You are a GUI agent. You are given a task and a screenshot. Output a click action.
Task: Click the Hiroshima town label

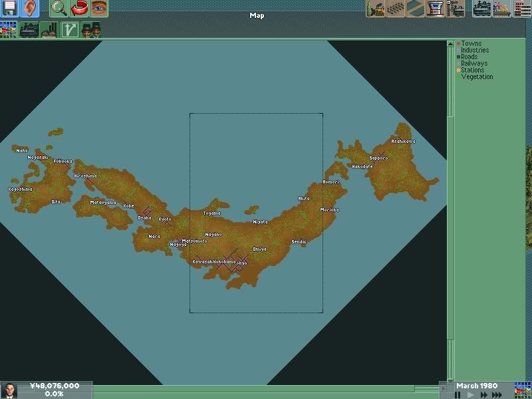tap(86, 176)
